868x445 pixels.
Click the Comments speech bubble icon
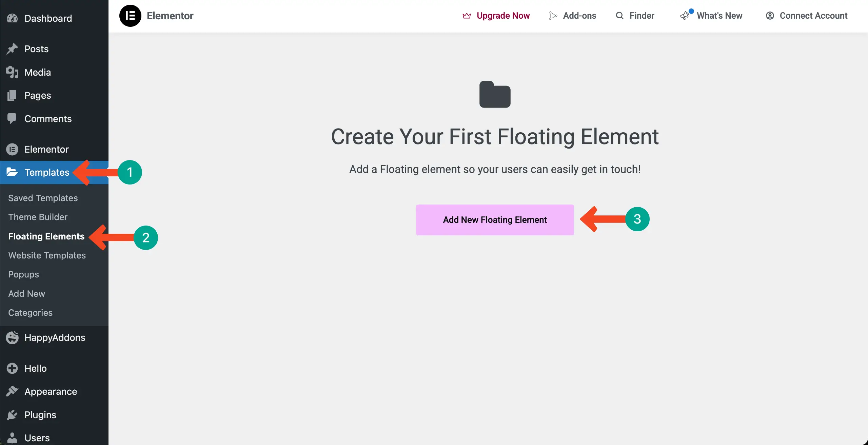pyautogui.click(x=12, y=119)
